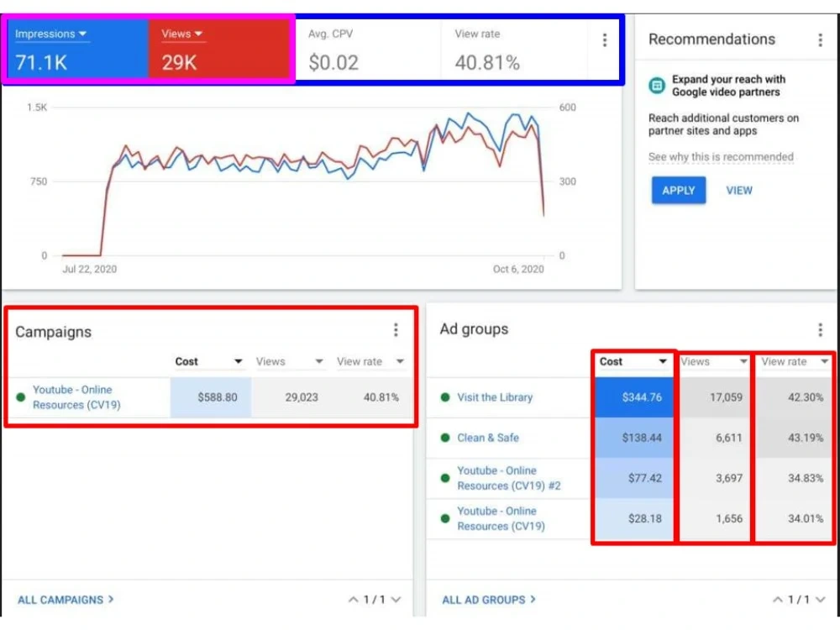Click the Oct 6, 2020 chart date label
This screenshot has width=840, height=630.
tap(518, 269)
